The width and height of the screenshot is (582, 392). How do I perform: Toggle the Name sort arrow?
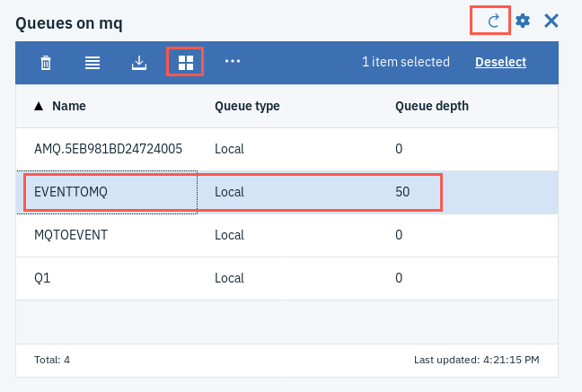tap(39, 107)
